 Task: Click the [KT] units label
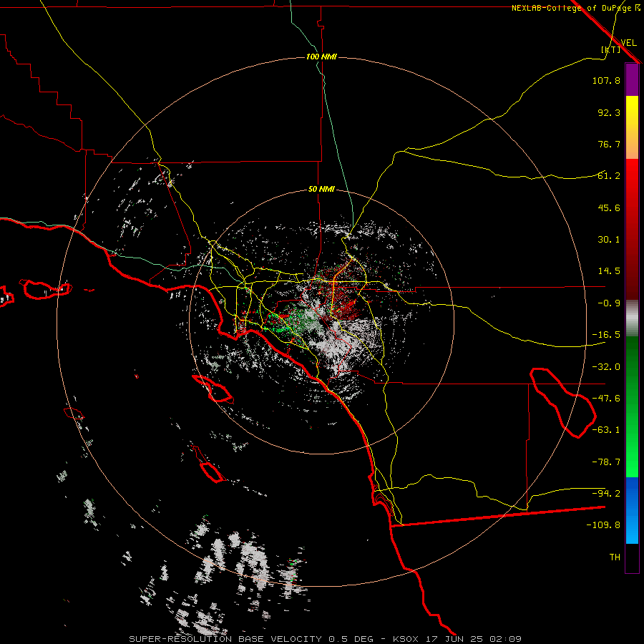[x=611, y=49]
